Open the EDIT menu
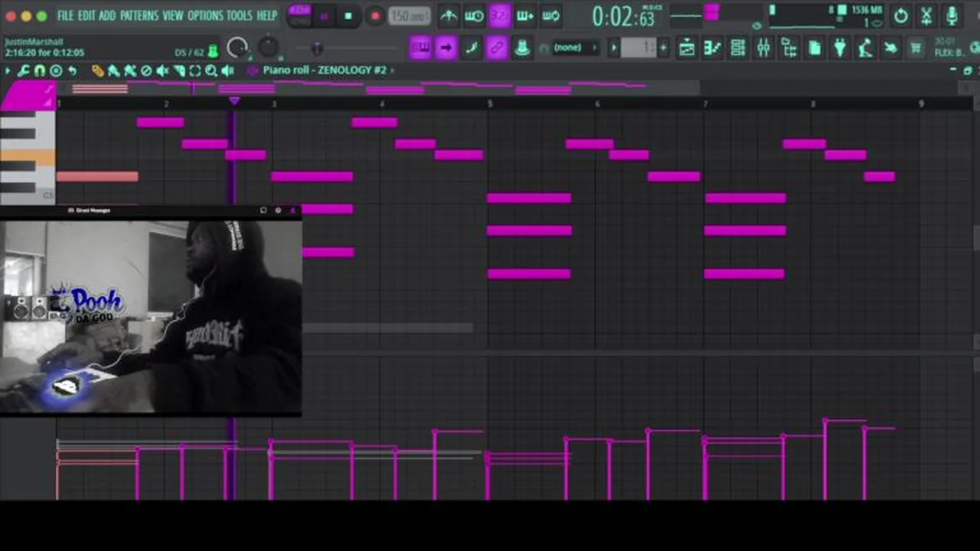The image size is (980, 551). click(x=86, y=15)
